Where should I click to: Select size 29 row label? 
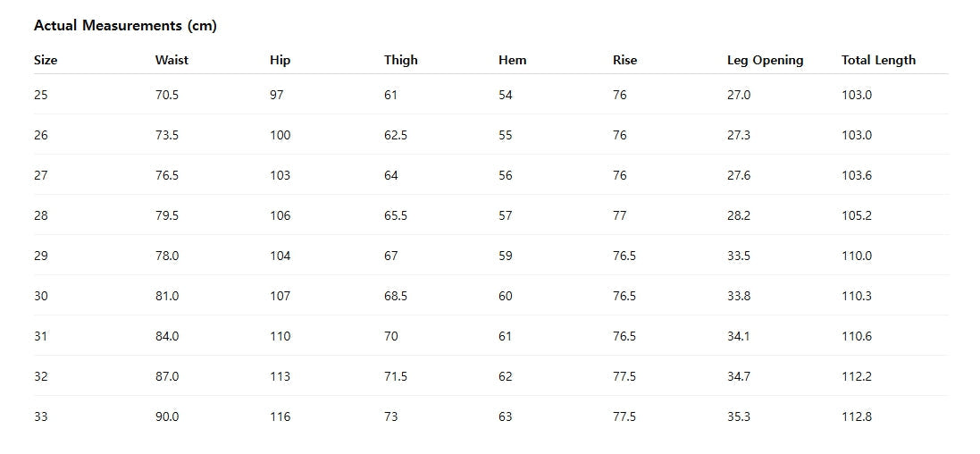[41, 256]
